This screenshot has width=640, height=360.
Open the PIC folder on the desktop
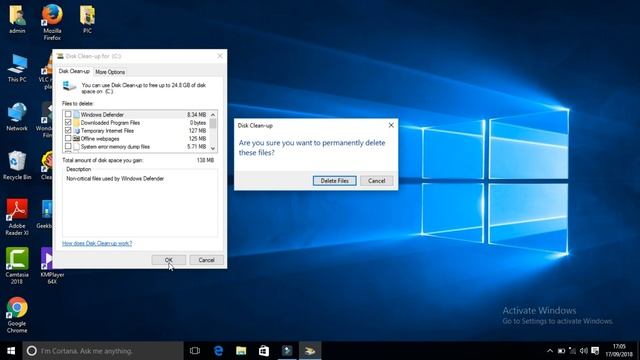pos(87,19)
